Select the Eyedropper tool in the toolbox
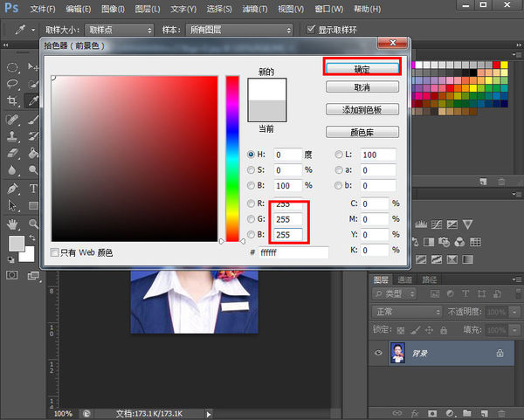This screenshot has width=524, height=420. click(33, 101)
